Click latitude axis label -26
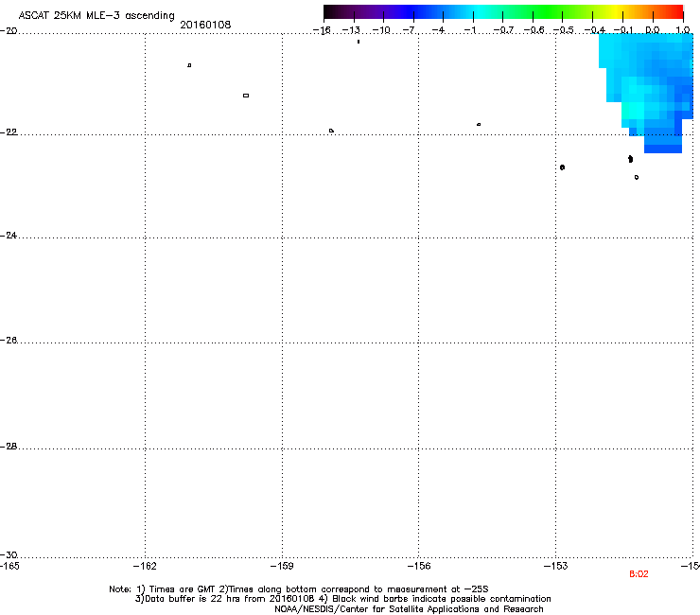Screen dimensions: 700x615 (x=9, y=341)
